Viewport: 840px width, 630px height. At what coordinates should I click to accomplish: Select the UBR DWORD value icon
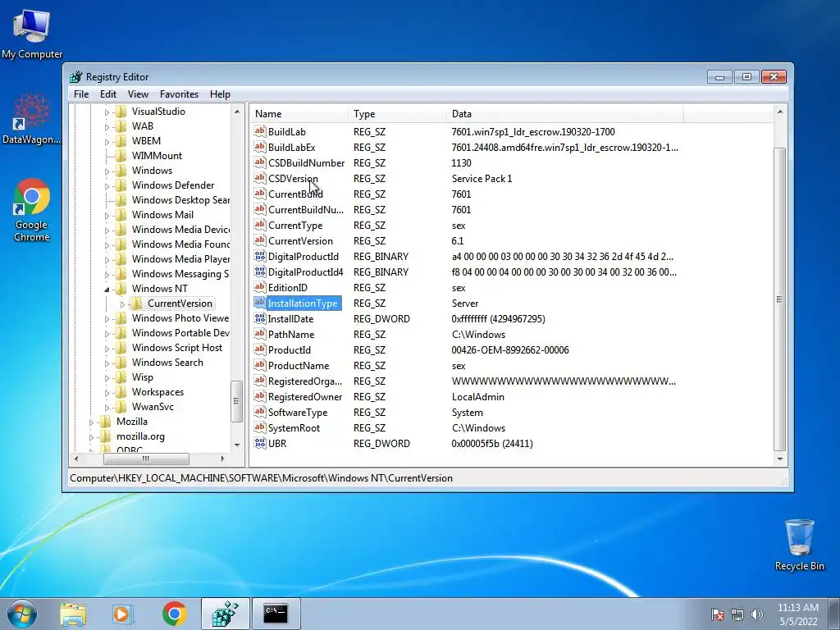point(260,443)
